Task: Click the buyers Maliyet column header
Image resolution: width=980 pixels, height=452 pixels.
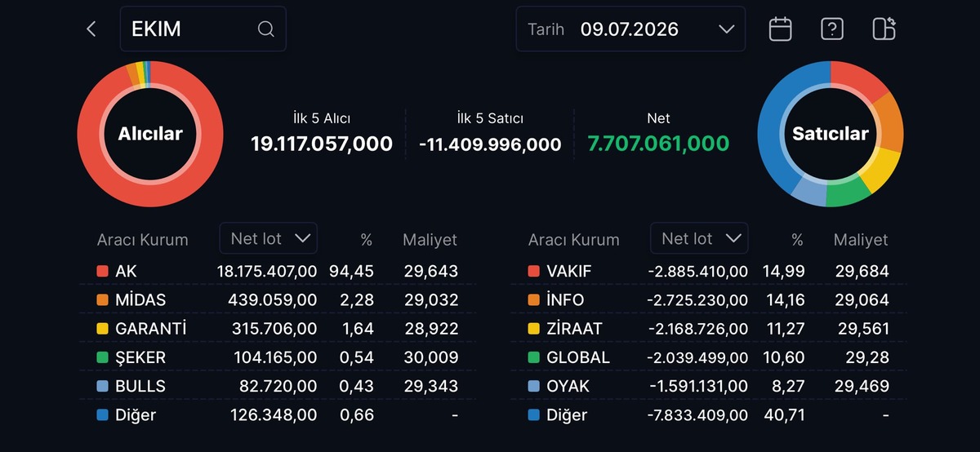Action: [x=430, y=240]
